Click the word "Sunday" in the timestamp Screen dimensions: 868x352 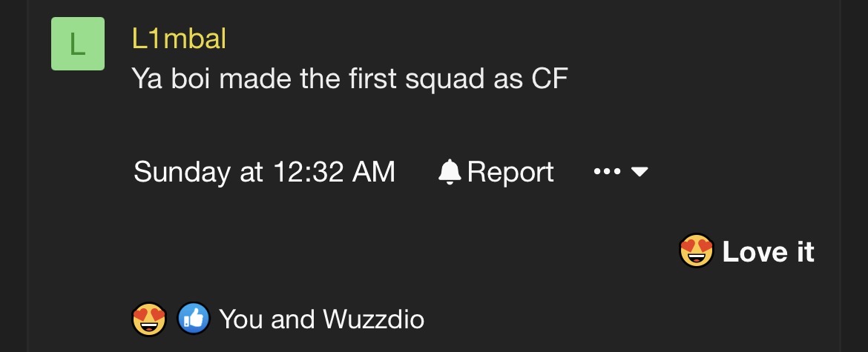182,172
